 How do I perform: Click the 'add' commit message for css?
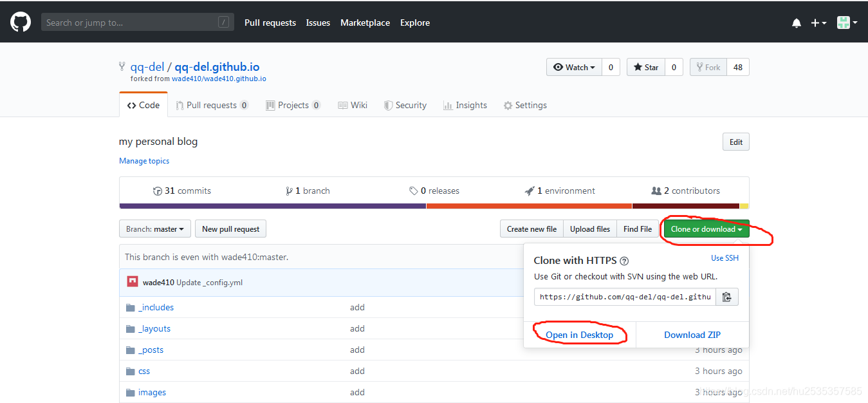[357, 371]
